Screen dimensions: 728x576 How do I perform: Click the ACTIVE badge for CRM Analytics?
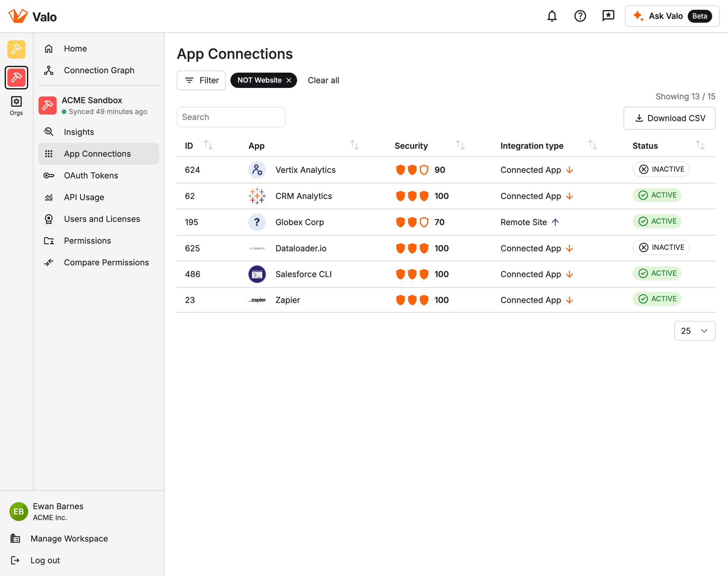pos(657,195)
